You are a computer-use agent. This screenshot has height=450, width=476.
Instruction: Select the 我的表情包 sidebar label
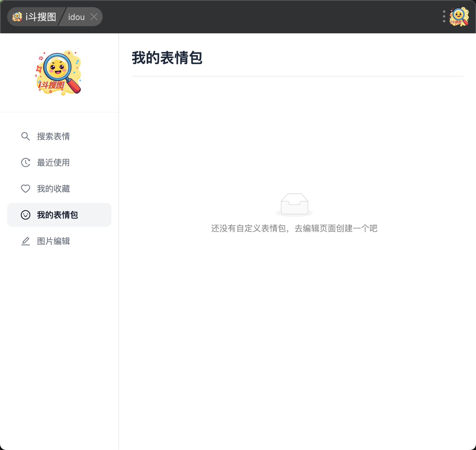57,215
